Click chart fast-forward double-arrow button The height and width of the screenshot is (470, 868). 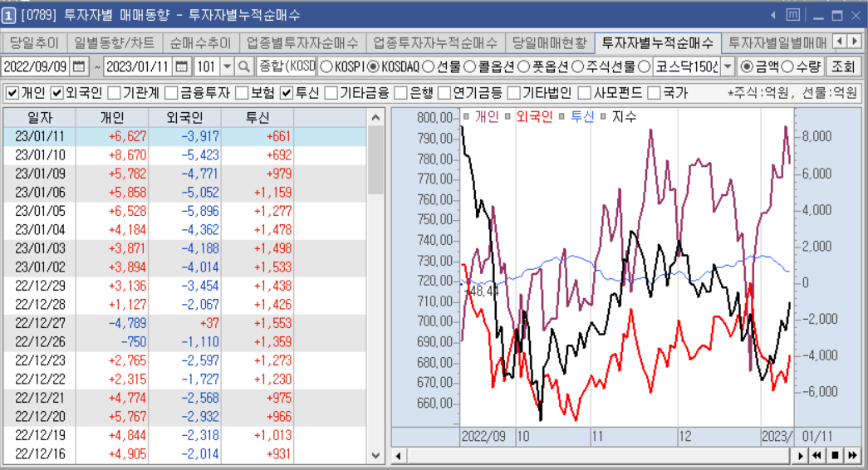point(852,455)
